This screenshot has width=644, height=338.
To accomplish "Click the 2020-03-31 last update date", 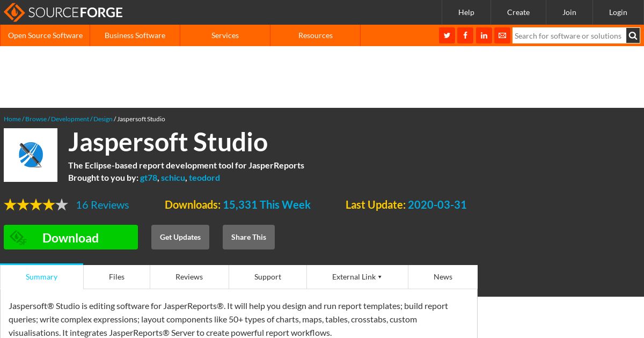I will pos(437,205).
